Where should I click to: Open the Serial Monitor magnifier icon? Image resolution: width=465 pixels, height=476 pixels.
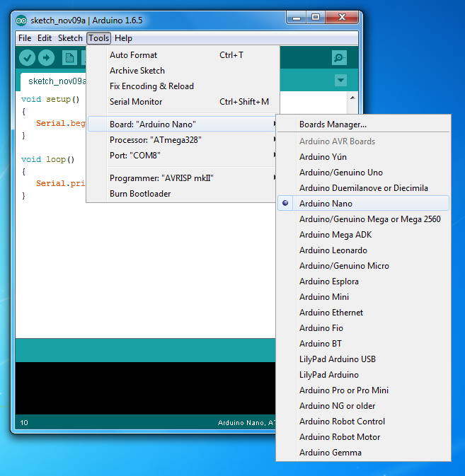point(339,58)
